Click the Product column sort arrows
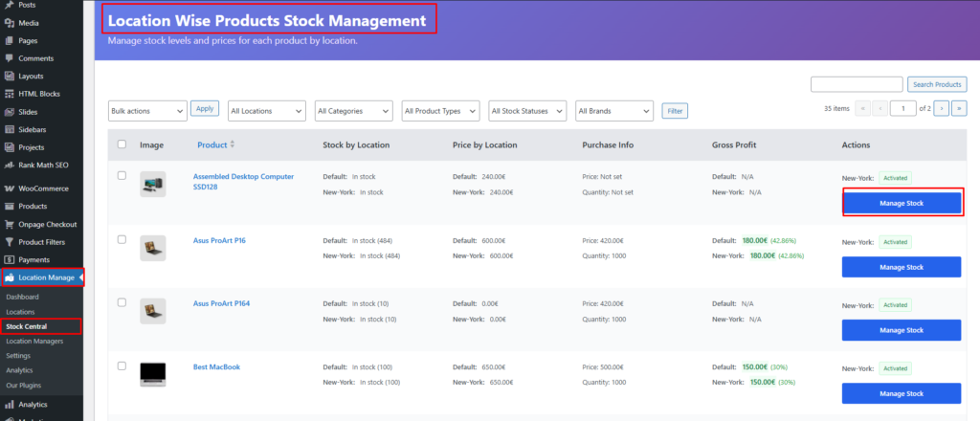The width and height of the screenshot is (980, 421). 232,144
